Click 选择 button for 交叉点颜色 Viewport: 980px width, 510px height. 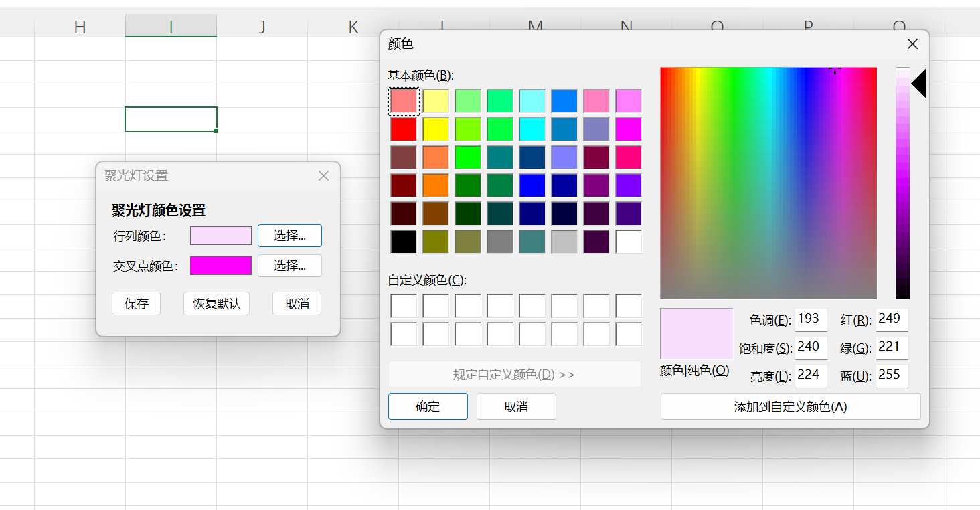pos(289,266)
